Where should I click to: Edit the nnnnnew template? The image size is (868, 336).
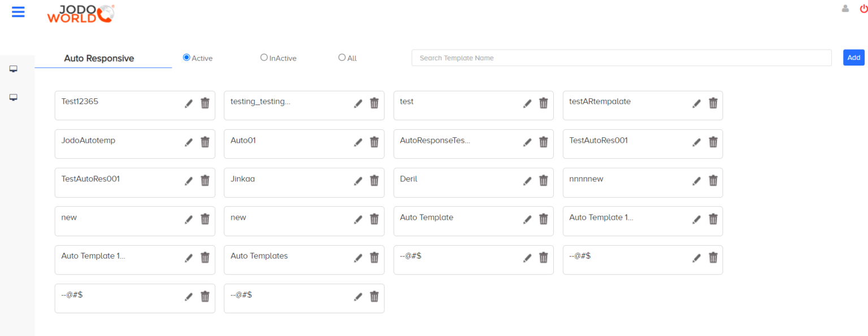coord(696,181)
